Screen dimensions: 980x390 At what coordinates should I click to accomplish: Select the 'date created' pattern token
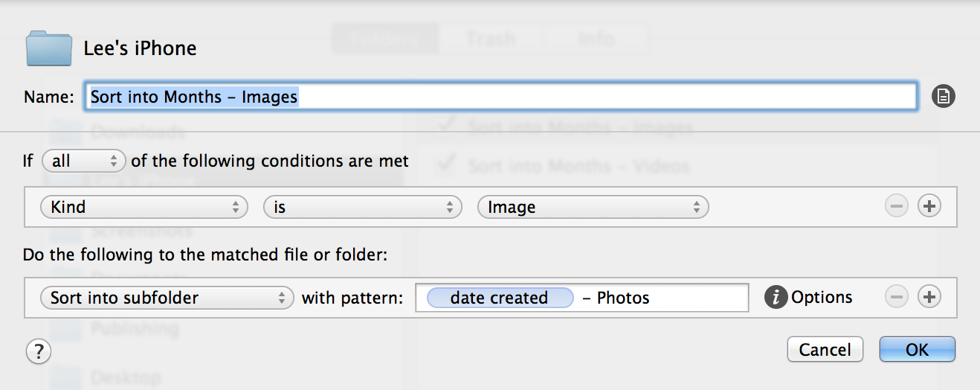pos(500,298)
